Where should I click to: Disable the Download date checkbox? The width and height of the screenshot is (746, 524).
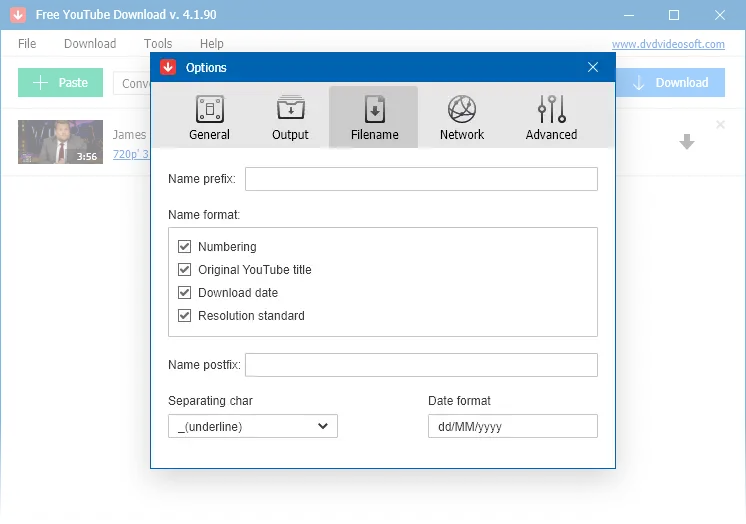(x=185, y=292)
